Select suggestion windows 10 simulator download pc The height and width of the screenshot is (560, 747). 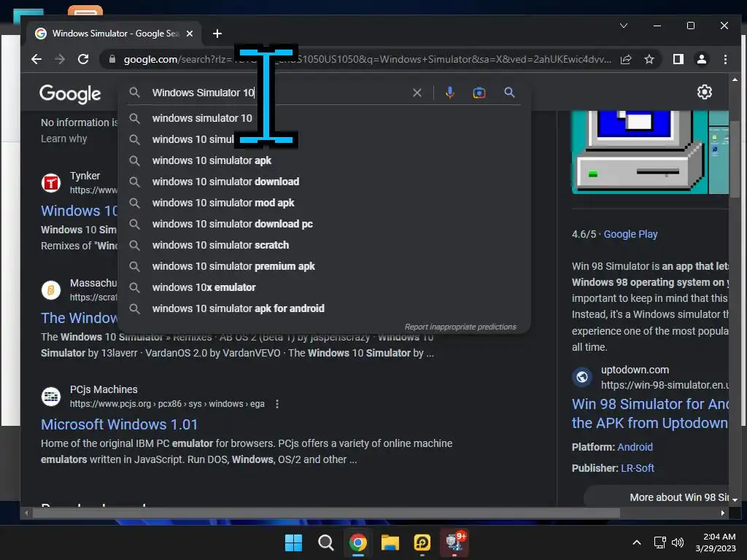(324, 224)
